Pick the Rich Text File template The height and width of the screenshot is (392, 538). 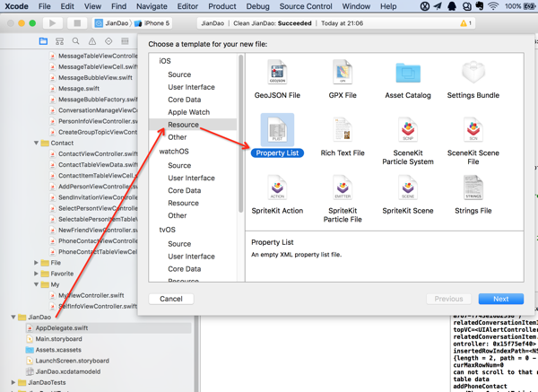(343, 136)
